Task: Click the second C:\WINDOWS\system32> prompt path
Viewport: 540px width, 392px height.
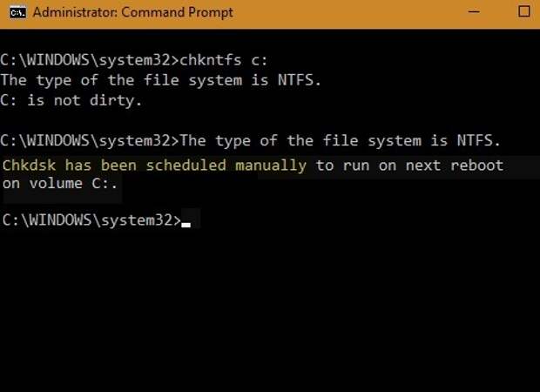Action: 88,140
